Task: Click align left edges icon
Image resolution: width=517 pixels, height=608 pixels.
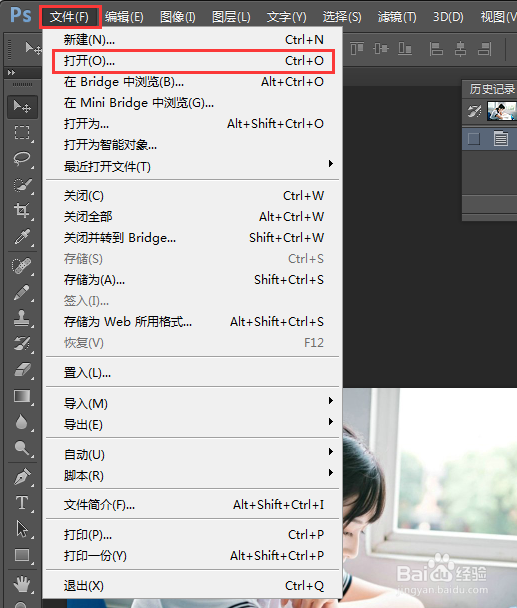Action: pyautogui.click(x=436, y=49)
